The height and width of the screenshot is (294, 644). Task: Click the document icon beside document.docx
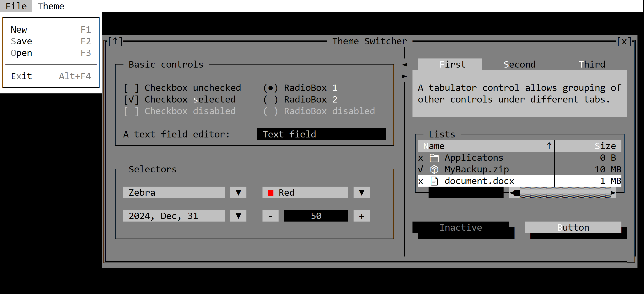point(434,181)
